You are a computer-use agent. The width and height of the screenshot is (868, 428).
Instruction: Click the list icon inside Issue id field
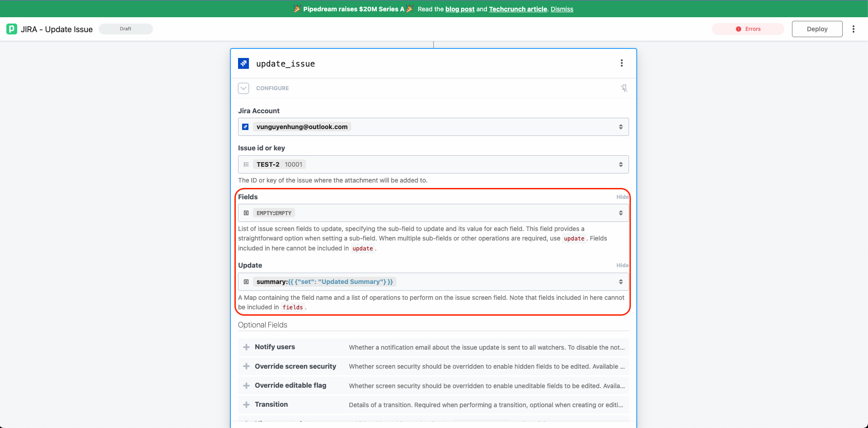pos(246,164)
